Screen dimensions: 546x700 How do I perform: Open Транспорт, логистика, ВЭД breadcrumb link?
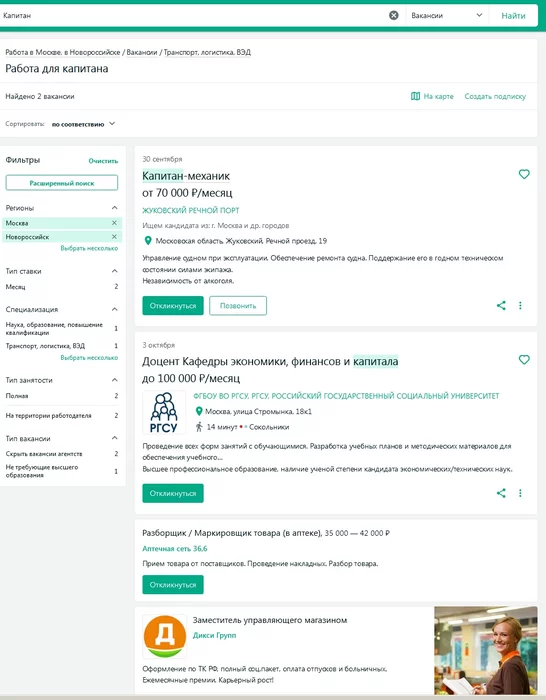click(207, 52)
